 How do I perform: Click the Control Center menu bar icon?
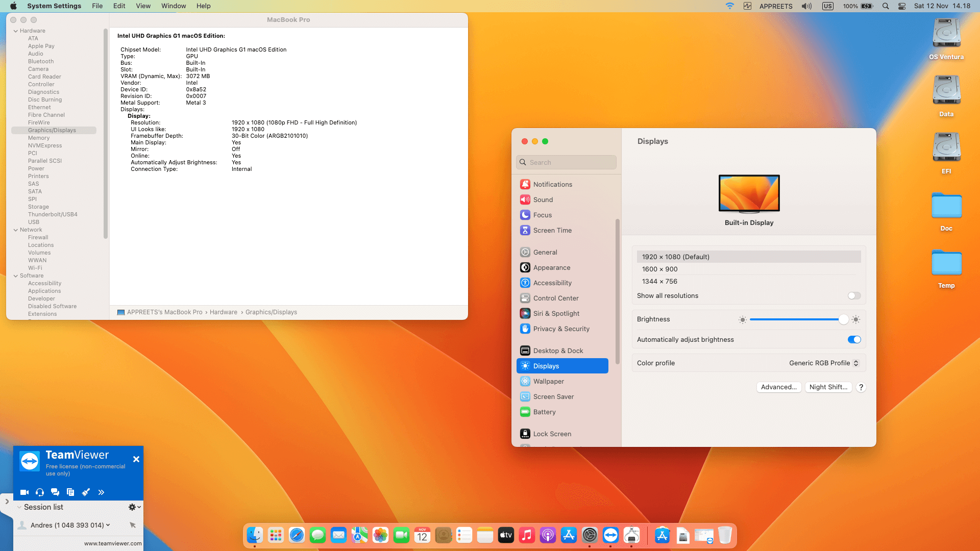902,6
